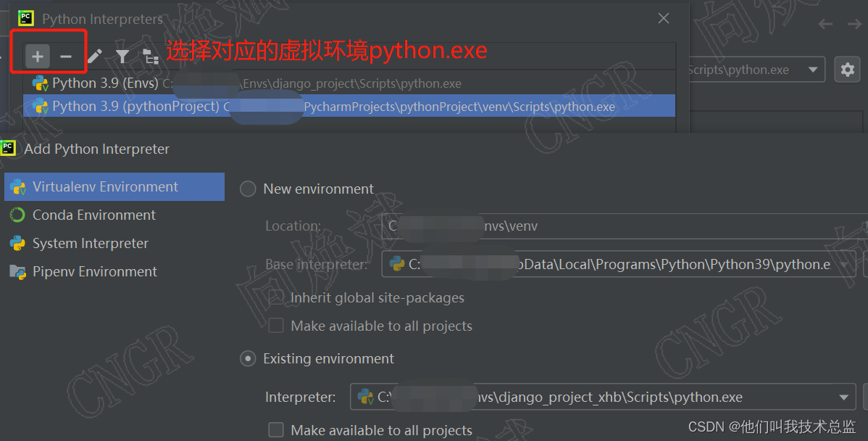The width and height of the screenshot is (868, 441).
Task: Open the Scripts\python.exe dropdown in settings window
Action: pos(756,70)
